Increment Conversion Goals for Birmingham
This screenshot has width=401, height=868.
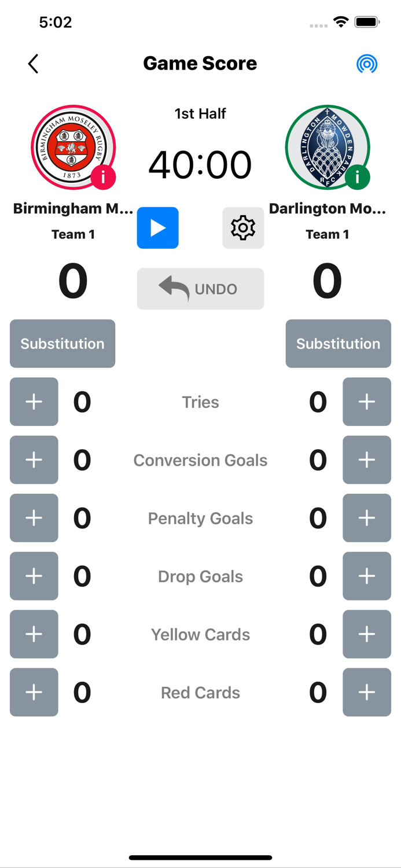(x=34, y=460)
